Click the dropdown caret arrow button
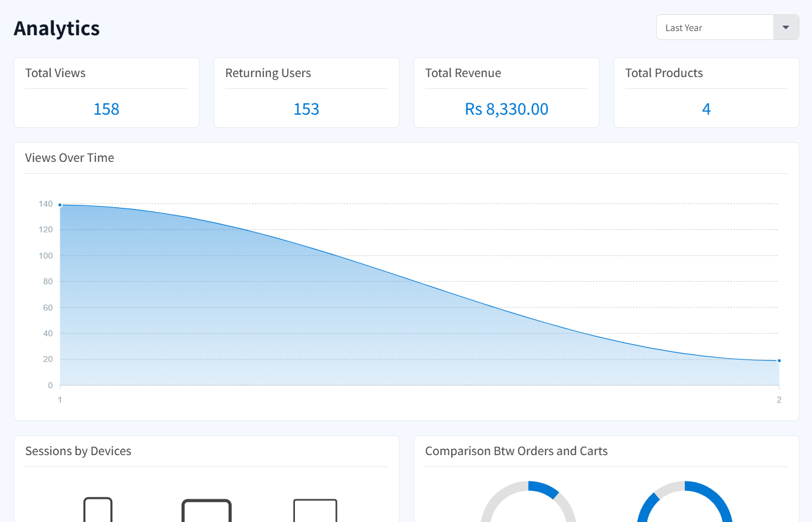The image size is (812, 522). pos(786,27)
